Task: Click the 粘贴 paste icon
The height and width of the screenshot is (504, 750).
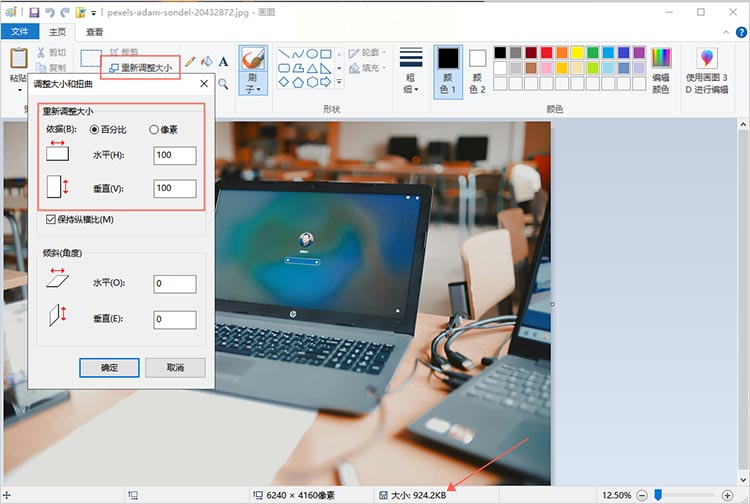Action: 19,58
